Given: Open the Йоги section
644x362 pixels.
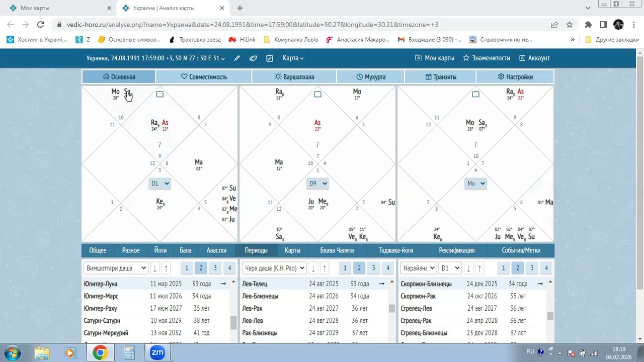Looking at the screenshot, I should [160, 250].
